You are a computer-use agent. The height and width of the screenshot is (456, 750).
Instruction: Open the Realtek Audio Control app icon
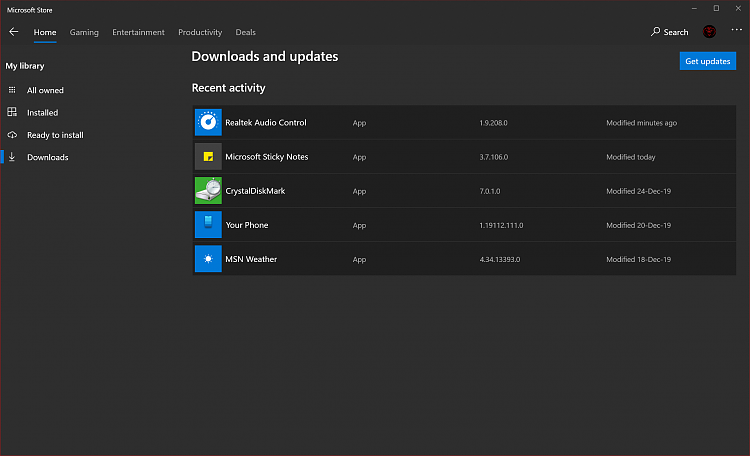[x=208, y=122]
